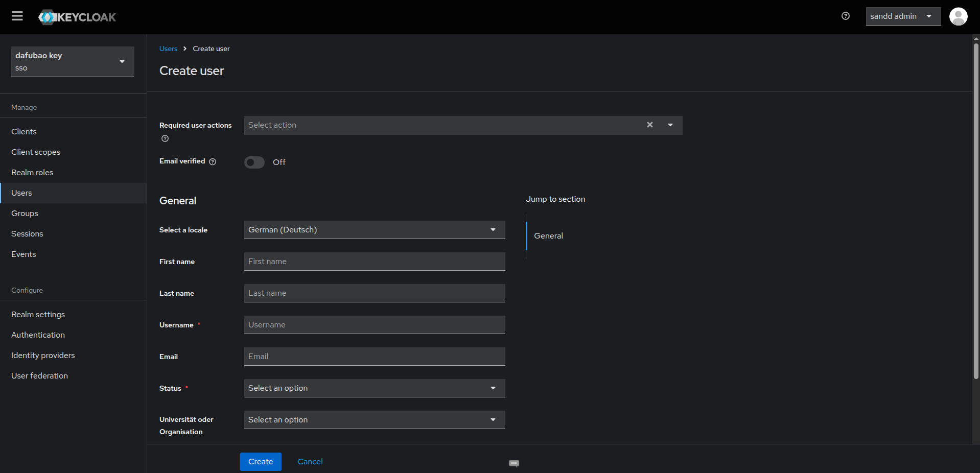
Task: Open the hamburger navigation menu
Action: pos(17,16)
